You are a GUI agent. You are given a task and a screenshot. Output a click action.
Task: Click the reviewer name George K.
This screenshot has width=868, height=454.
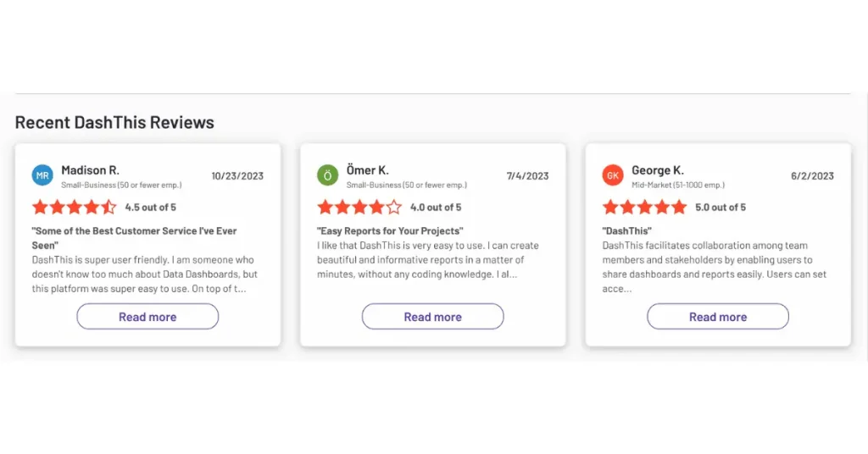click(x=657, y=170)
